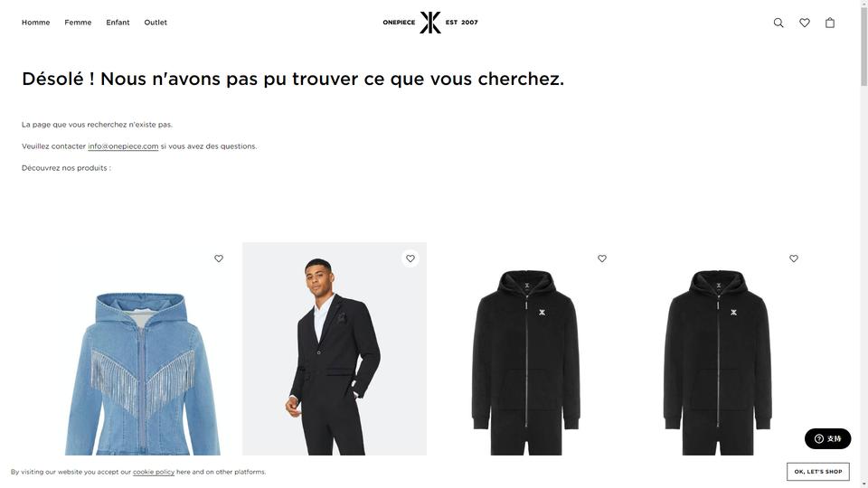This screenshot has width=868, height=488.
Task: Open the search magnifier icon
Action: [778, 23]
